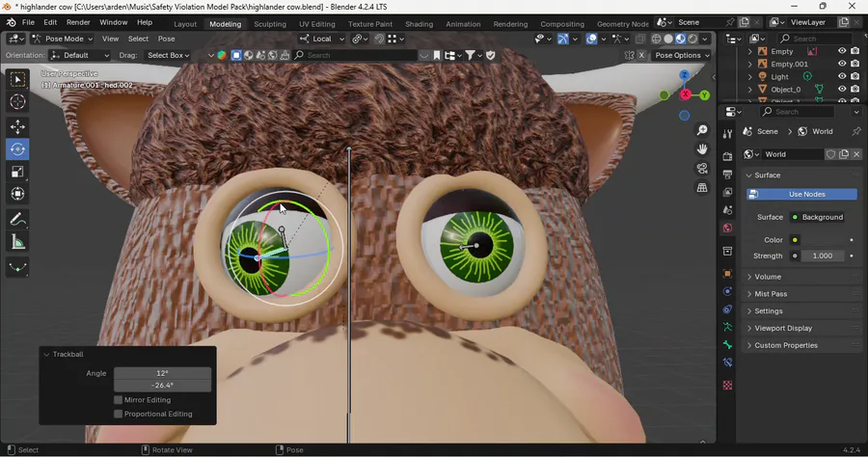The image size is (868, 457).
Task: Pin the properties editor context
Action: (x=855, y=132)
